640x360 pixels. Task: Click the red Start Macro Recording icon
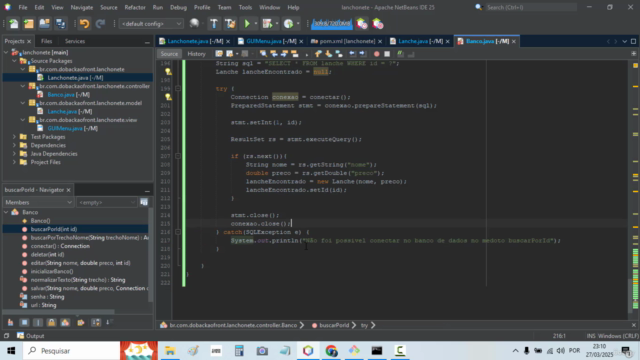(x=376, y=54)
